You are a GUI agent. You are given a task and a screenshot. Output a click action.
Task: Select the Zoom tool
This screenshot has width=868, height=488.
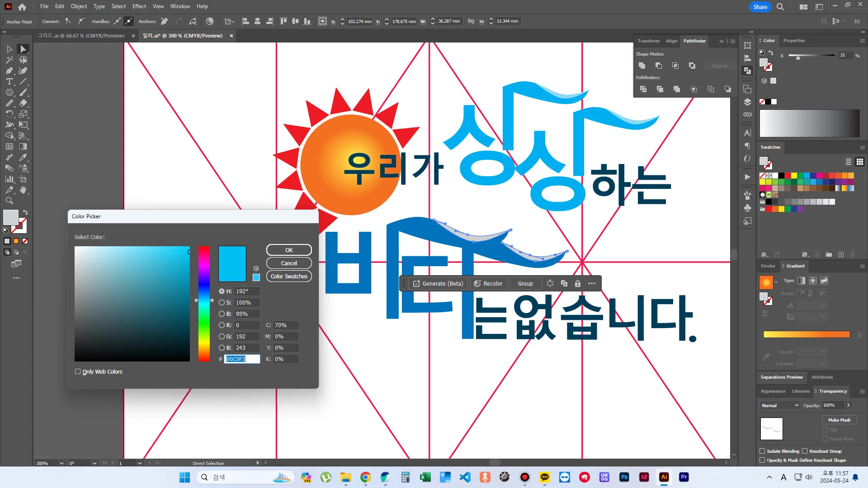[9, 201]
